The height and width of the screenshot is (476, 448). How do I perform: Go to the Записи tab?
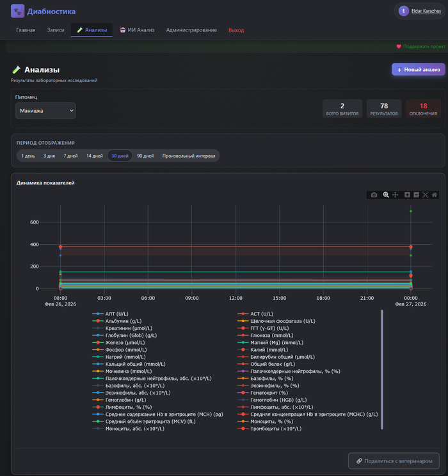click(x=56, y=30)
